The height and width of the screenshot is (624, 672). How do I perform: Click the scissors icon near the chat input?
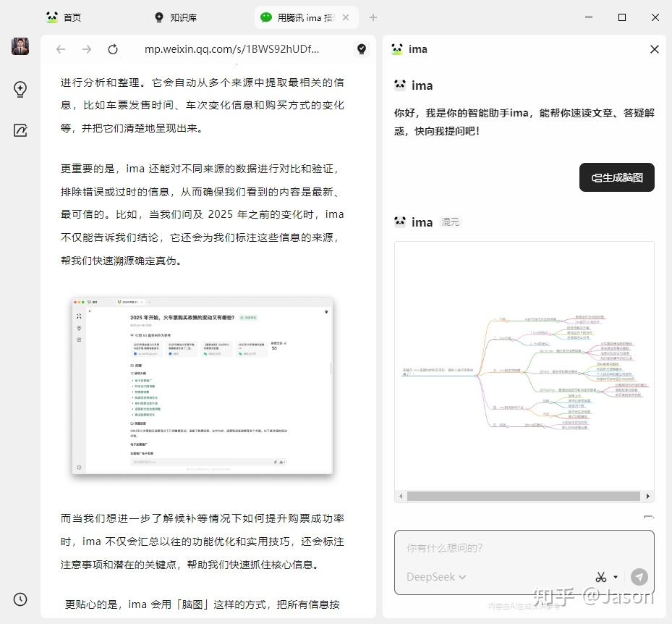pyautogui.click(x=603, y=576)
